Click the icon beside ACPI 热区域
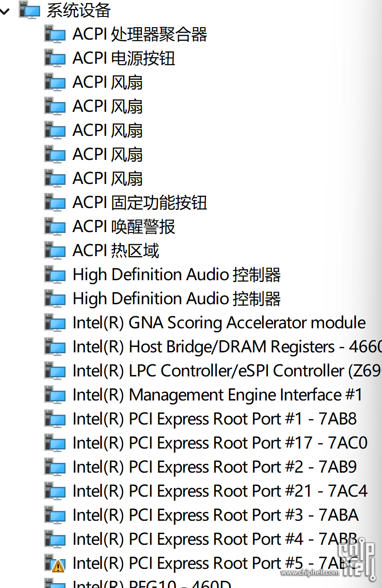The width and height of the screenshot is (382, 588). 55,251
